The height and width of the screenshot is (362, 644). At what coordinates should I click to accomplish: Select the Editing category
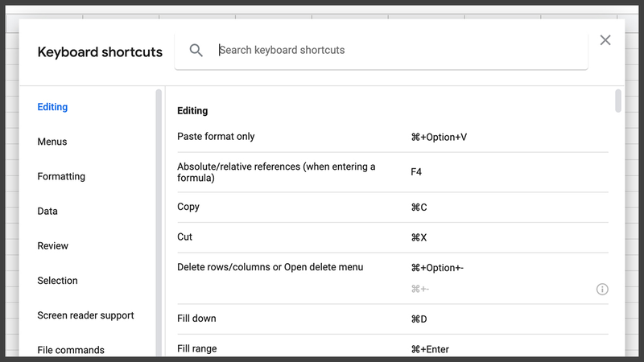(52, 107)
